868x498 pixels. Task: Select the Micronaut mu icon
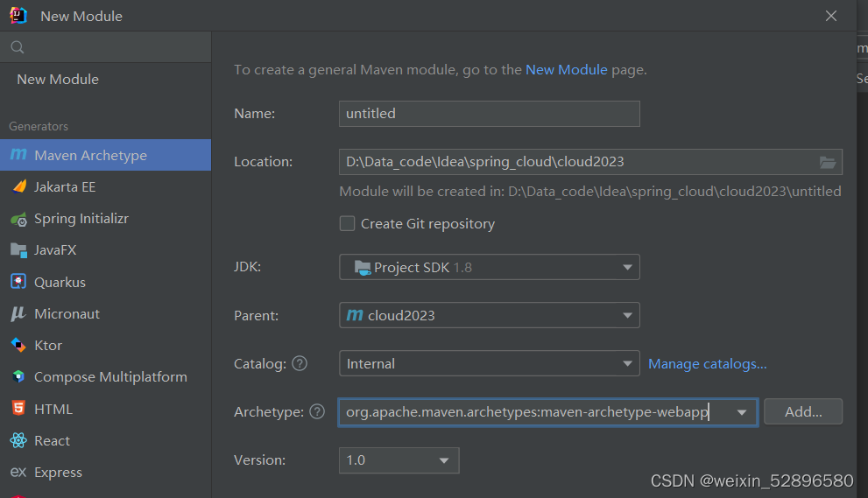[x=18, y=313]
